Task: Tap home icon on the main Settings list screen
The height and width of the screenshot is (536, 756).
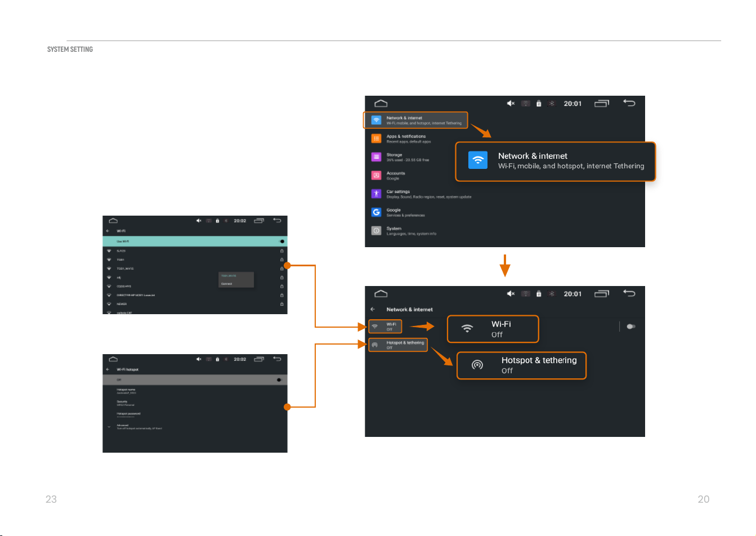Action: click(381, 104)
